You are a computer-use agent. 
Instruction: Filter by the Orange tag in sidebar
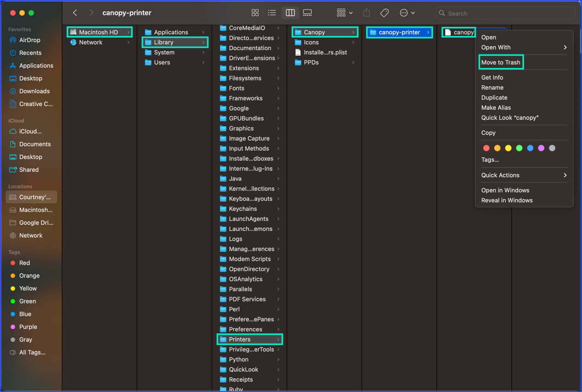tap(29, 275)
